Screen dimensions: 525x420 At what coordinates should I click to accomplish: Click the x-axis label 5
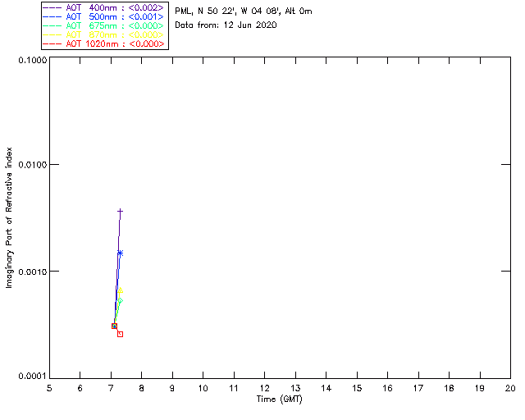click(x=49, y=388)
